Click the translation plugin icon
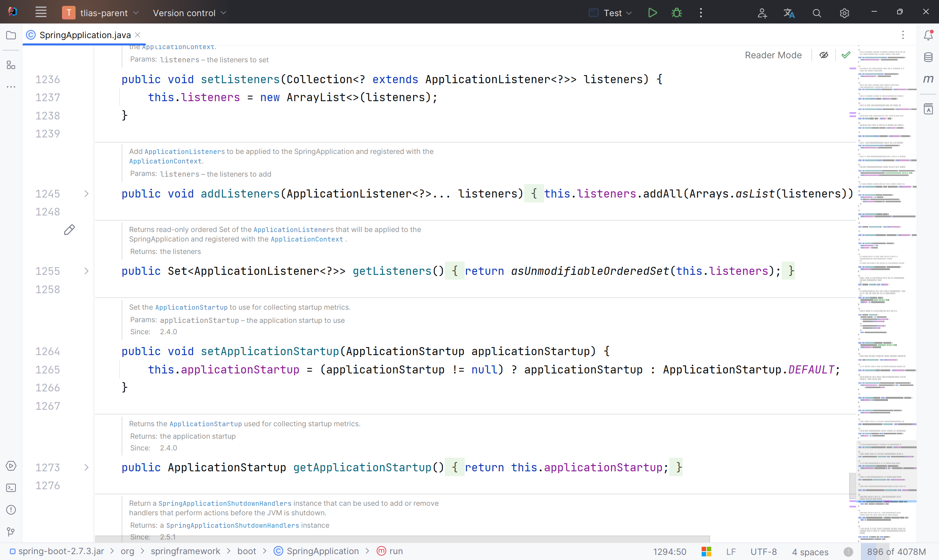Viewport: 939px width, 560px height. click(x=789, y=13)
